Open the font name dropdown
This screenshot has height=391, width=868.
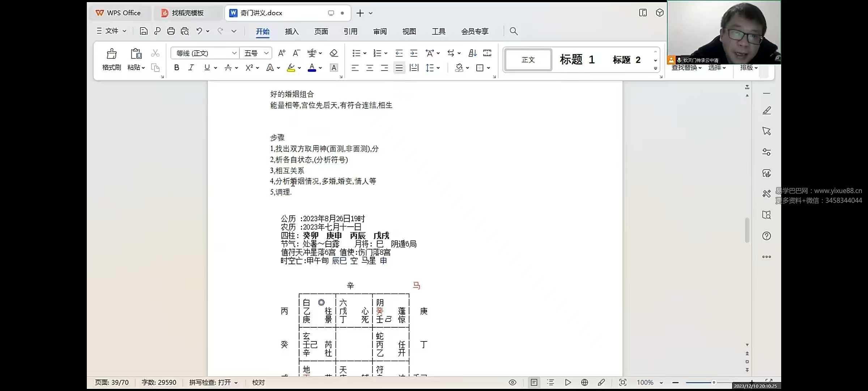click(x=234, y=53)
